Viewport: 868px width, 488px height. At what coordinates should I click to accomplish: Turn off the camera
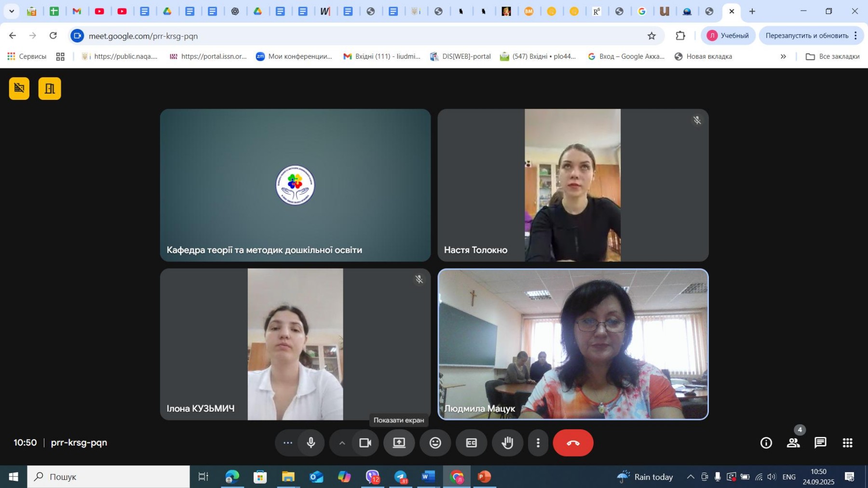click(x=365, y=443)
